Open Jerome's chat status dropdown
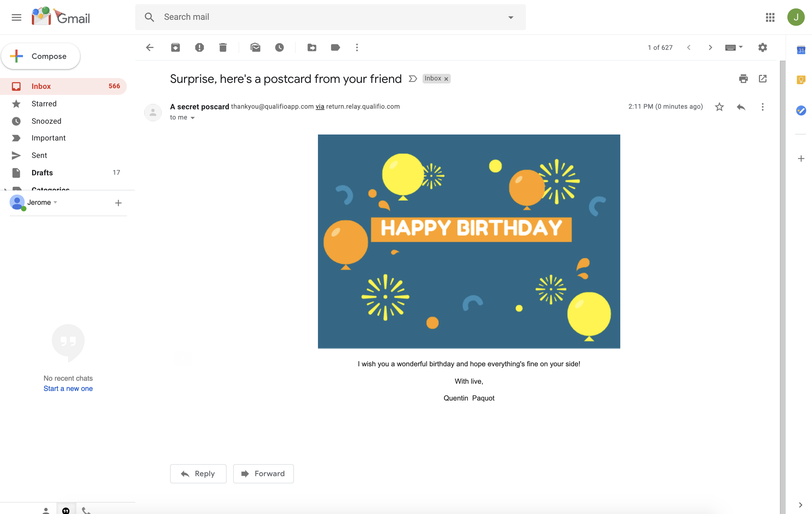The height and width of the screenshot is (514, 812). coord(55,202)
